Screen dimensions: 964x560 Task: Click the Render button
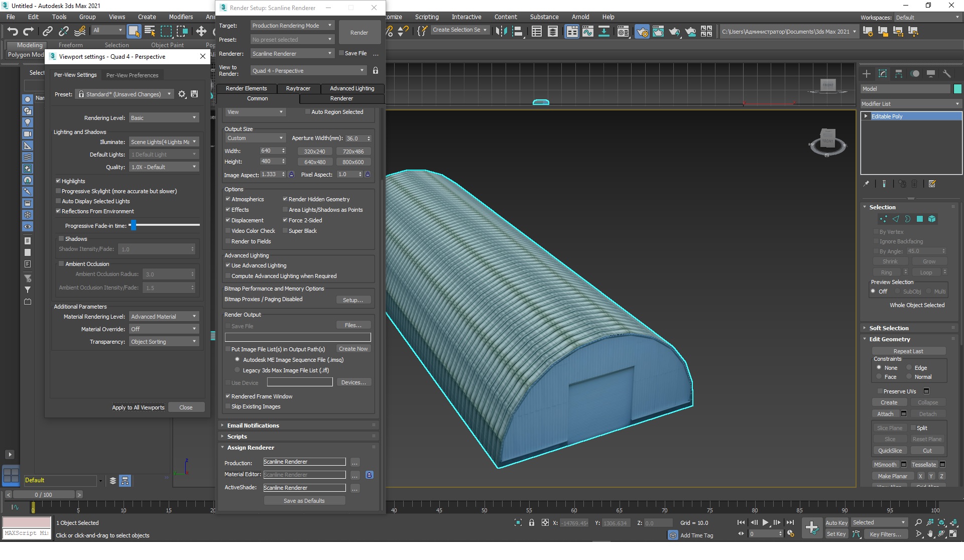[x=359, y=33]
